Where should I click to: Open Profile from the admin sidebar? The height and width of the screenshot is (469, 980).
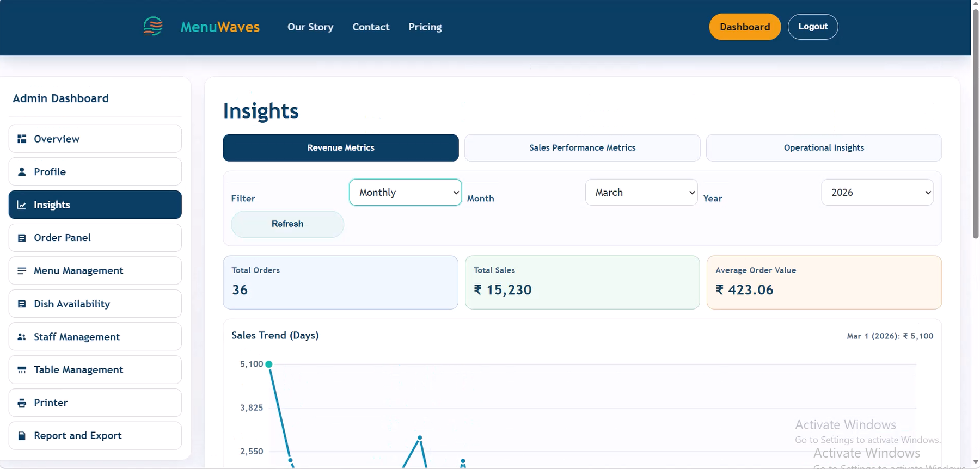tap(95, 172)
